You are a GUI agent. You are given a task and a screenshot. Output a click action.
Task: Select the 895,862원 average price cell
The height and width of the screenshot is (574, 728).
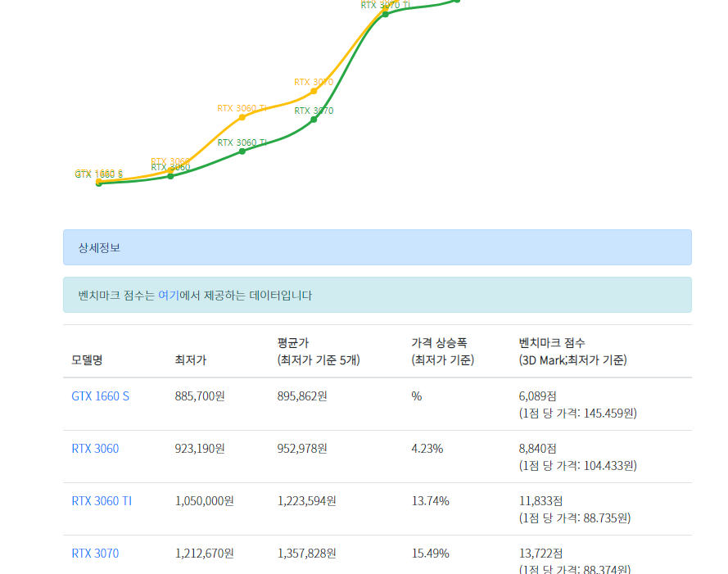tap(302, 396)
